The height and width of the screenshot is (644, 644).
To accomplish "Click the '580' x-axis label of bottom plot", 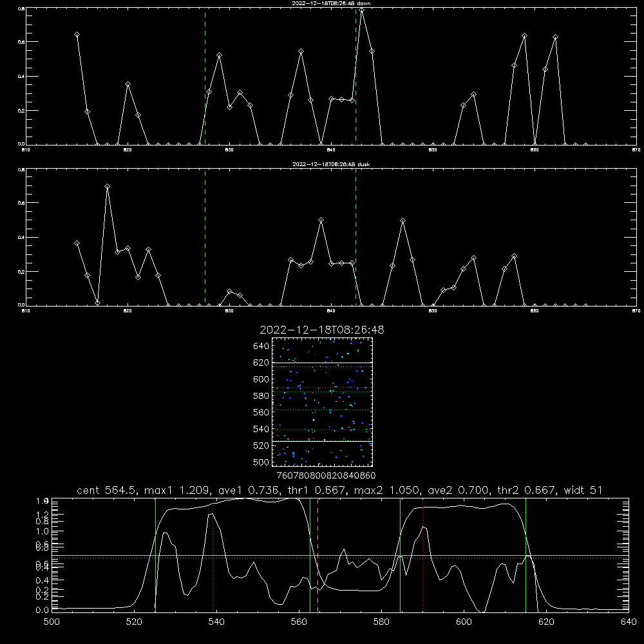I will coord(381,622).
